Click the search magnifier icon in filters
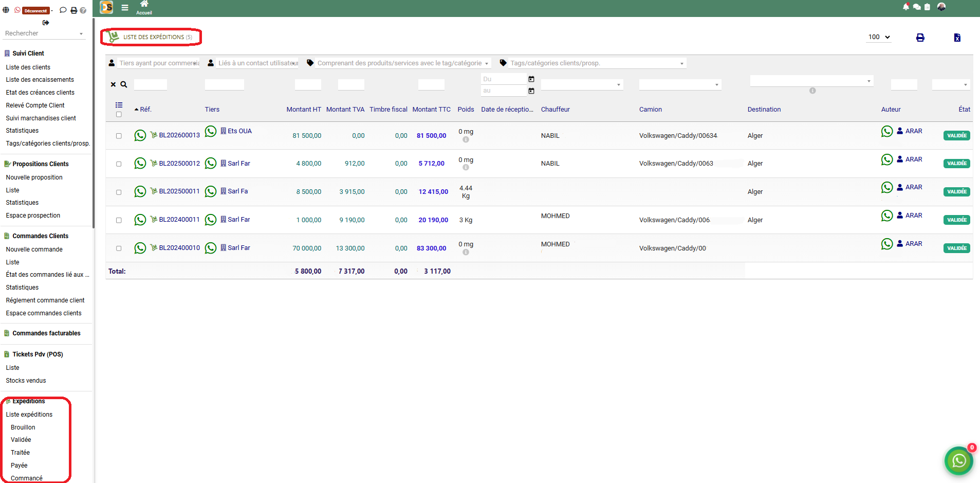 coord(124,84)
